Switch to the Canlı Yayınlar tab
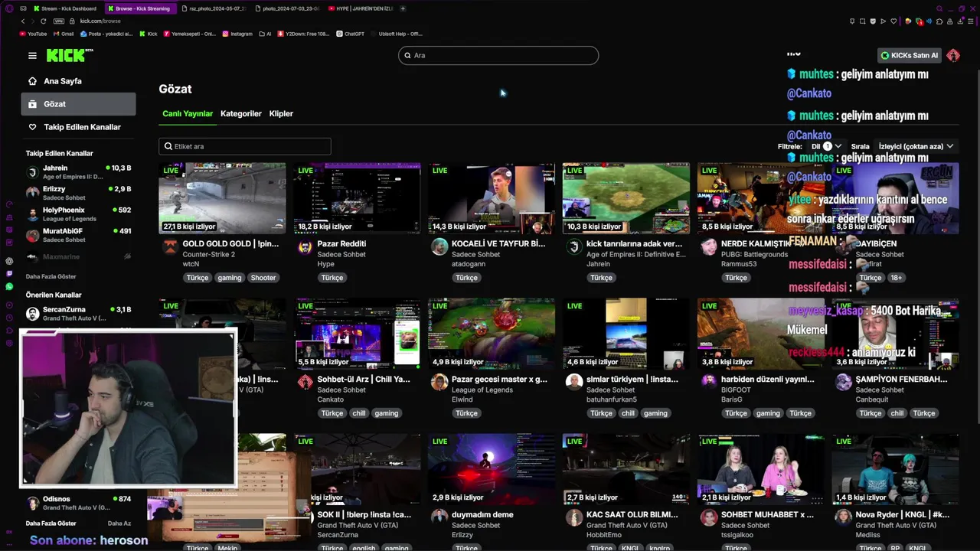 [x=188, y=113]
